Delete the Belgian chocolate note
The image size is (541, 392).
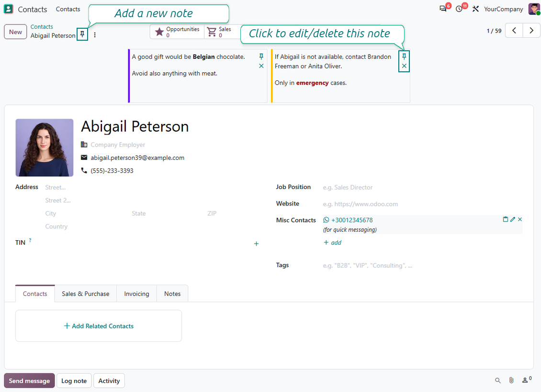261,66
